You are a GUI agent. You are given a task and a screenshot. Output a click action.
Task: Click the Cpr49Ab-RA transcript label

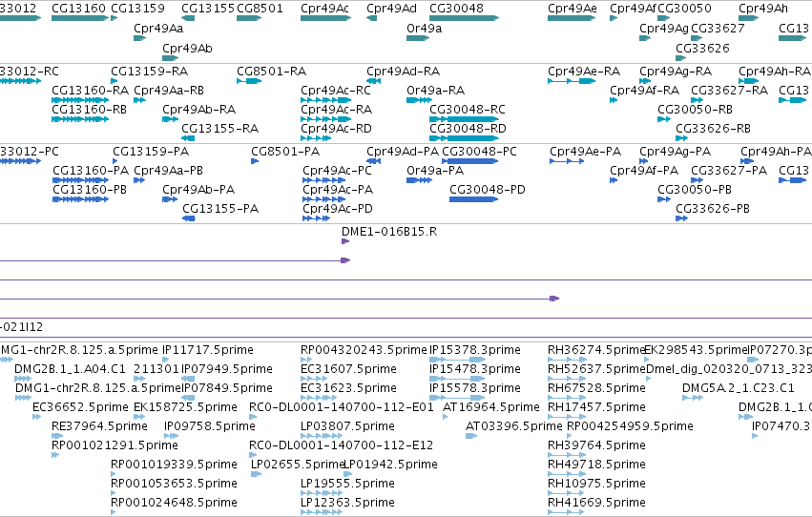(198, 109)
